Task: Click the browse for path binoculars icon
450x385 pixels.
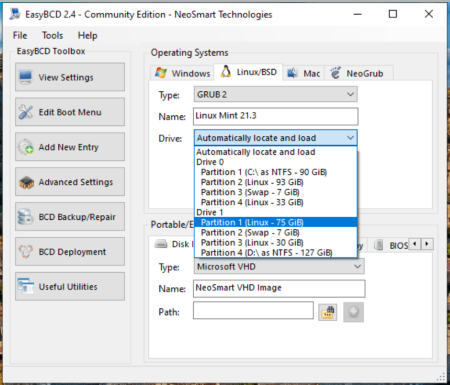Action: click(x=328, y=312)
